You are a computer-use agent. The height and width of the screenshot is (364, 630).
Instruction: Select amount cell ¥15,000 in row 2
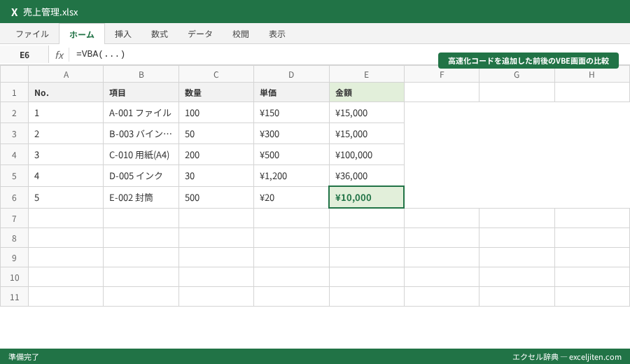pos(366,113)
